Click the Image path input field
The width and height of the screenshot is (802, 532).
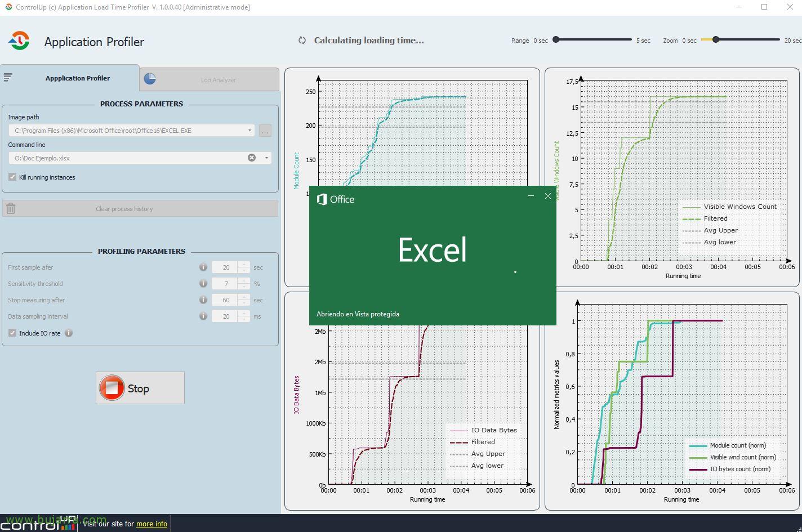point(132,131)
